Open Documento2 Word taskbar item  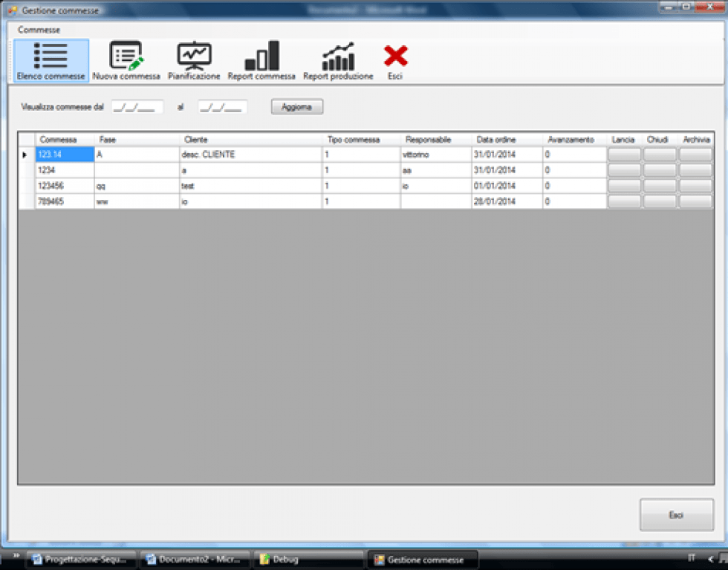(x=195, y=560)
